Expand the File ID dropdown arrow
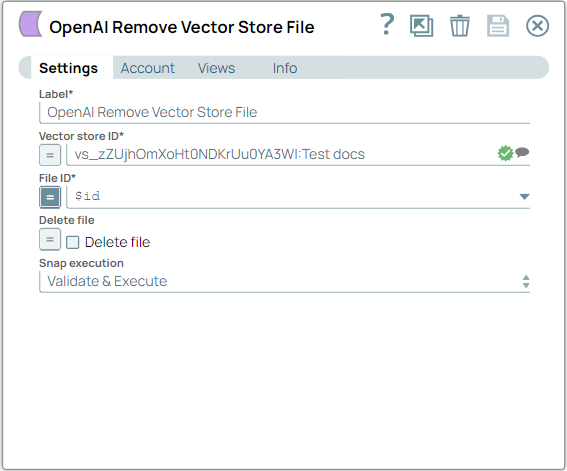Viewport: 567px width, 471px height. click(524, 197)
